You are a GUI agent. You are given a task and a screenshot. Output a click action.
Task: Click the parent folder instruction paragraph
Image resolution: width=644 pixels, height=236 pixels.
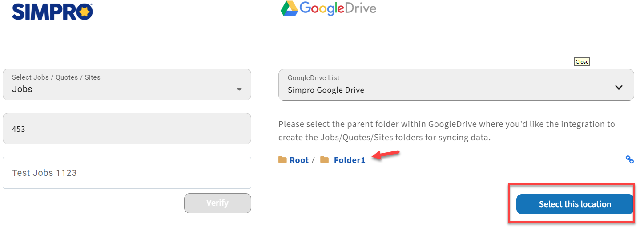[447, 130]
